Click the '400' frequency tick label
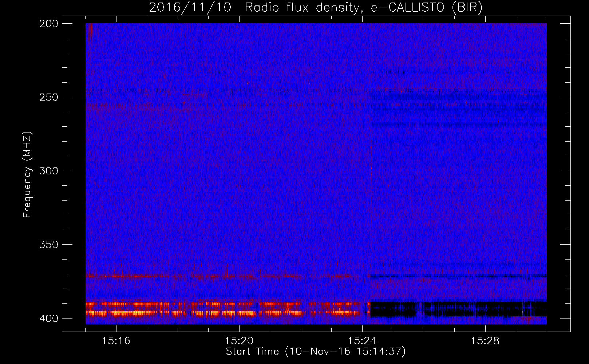Image resolution: width=589 pixels, height=364 pixels. pos(49,318)
